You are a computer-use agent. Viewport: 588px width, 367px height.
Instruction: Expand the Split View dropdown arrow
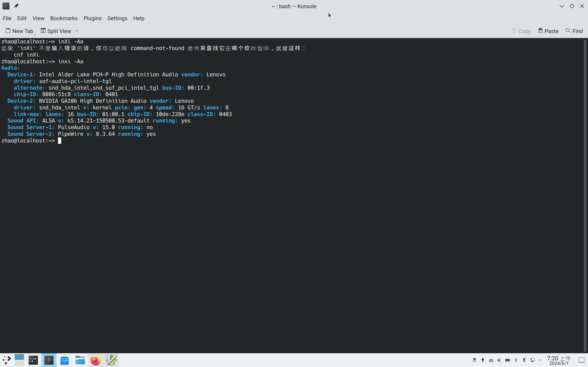(76, 31)
